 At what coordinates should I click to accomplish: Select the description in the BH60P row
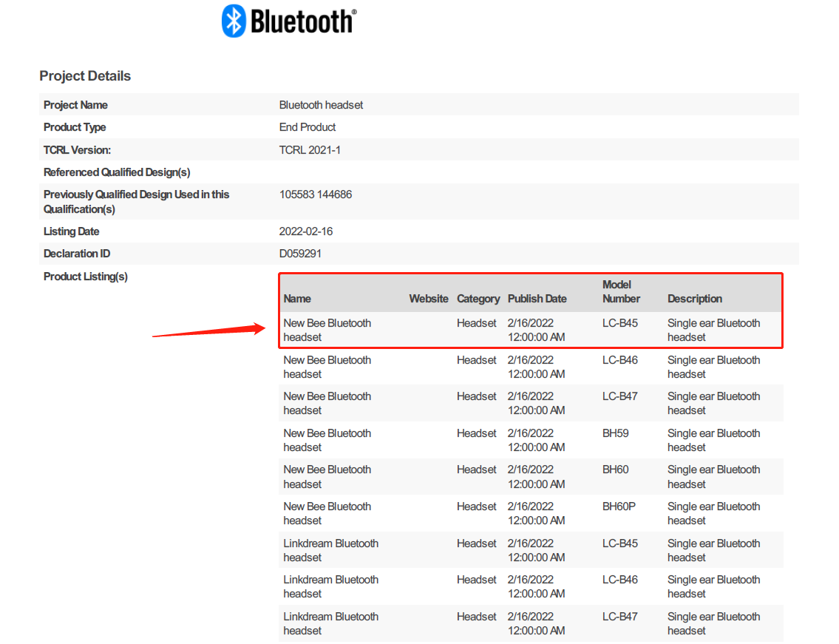pos(713,514)
